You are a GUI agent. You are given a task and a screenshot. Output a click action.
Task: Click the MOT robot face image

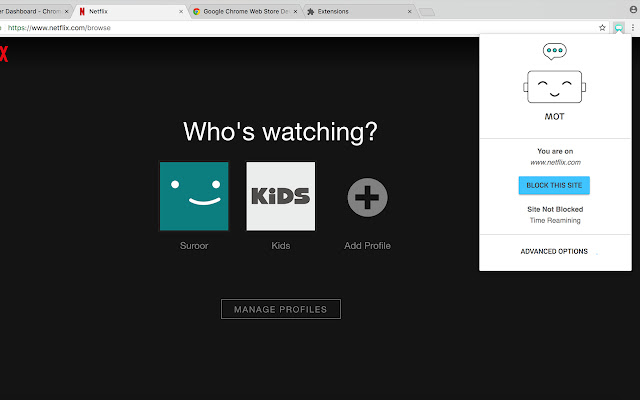pos(554,87)
